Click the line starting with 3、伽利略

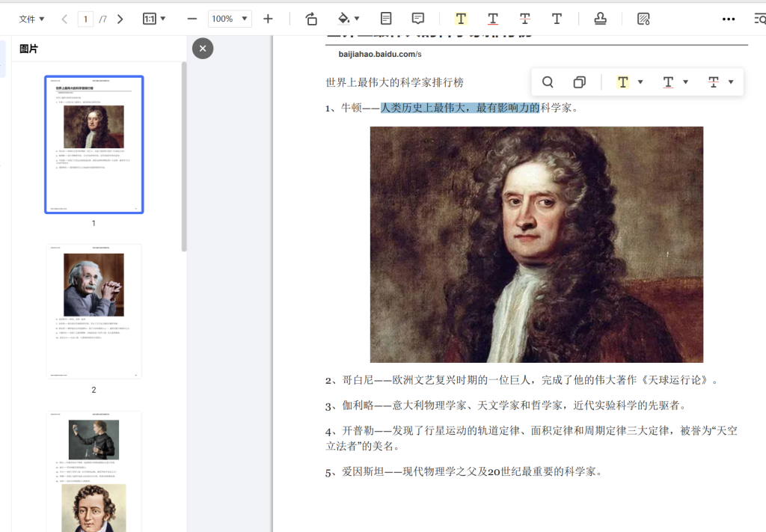(x=506, y=406)
